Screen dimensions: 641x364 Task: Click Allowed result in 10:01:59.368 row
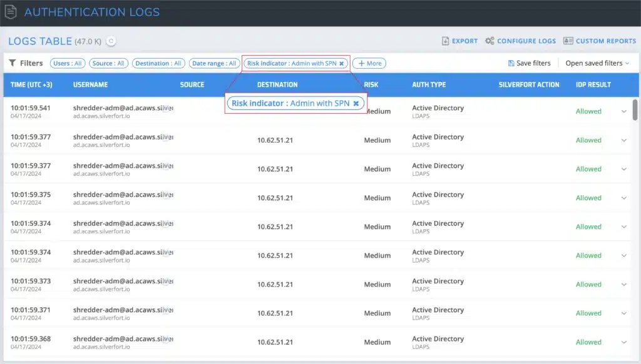[588, 342]
